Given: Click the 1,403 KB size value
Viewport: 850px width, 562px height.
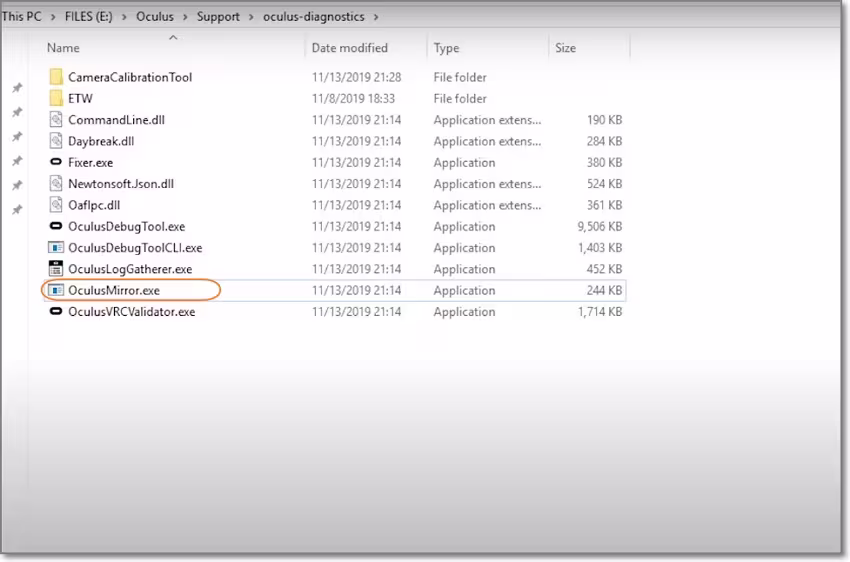Looking at the screenshot, I should (600, 248).
